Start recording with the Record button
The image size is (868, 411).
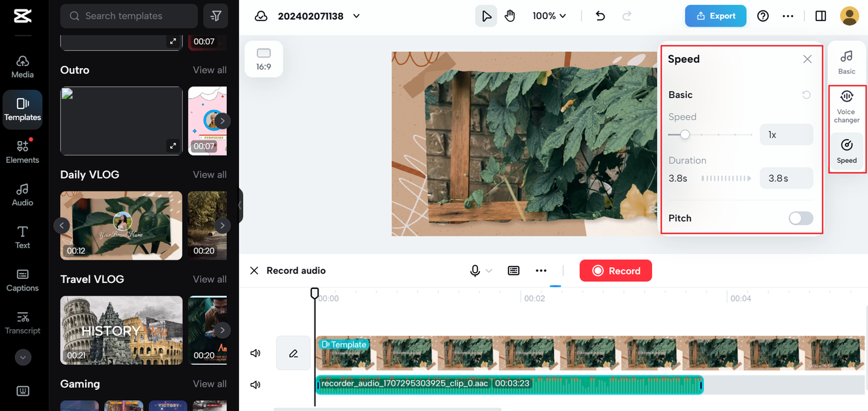coord(615,271)
